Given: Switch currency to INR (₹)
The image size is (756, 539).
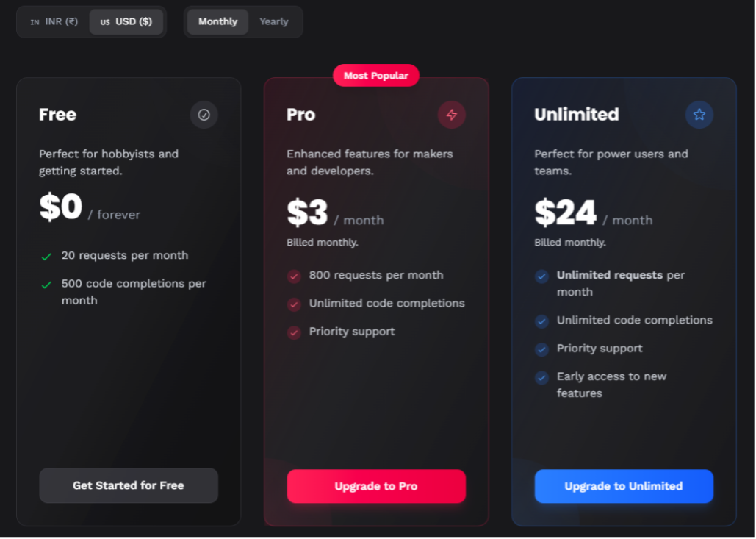Looking at the screenshot, I should click(x=54, y=22).
